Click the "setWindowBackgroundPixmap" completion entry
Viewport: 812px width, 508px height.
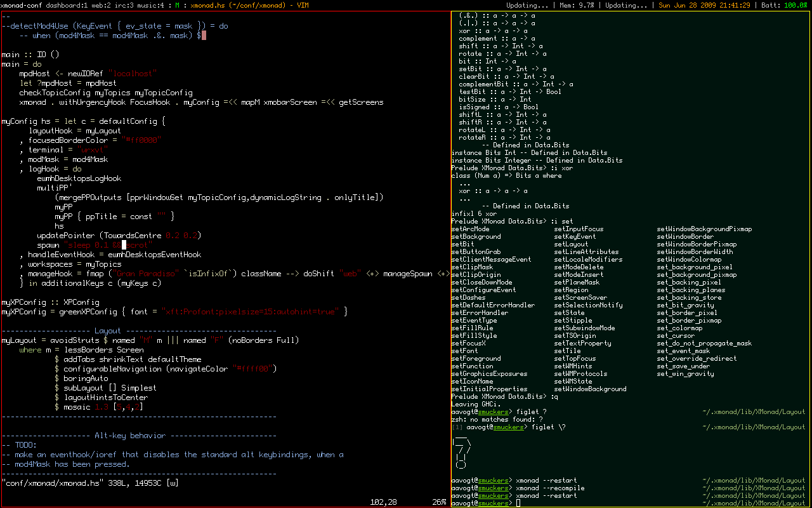(x=704, y=229)
